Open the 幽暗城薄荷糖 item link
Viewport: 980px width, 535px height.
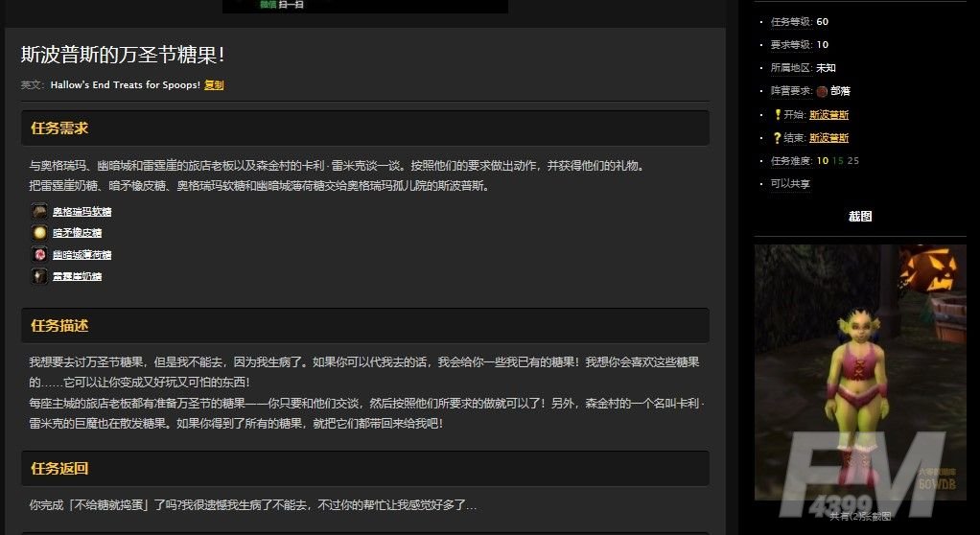[82, 255]
